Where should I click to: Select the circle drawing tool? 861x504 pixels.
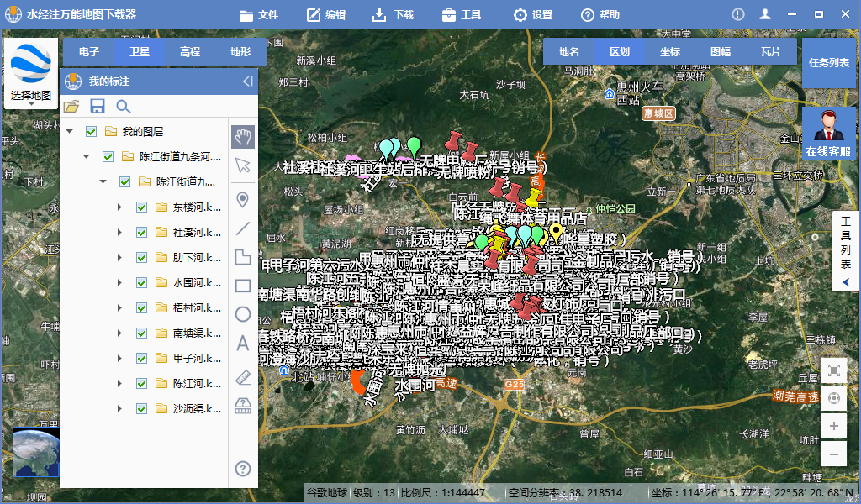[242, 314]
